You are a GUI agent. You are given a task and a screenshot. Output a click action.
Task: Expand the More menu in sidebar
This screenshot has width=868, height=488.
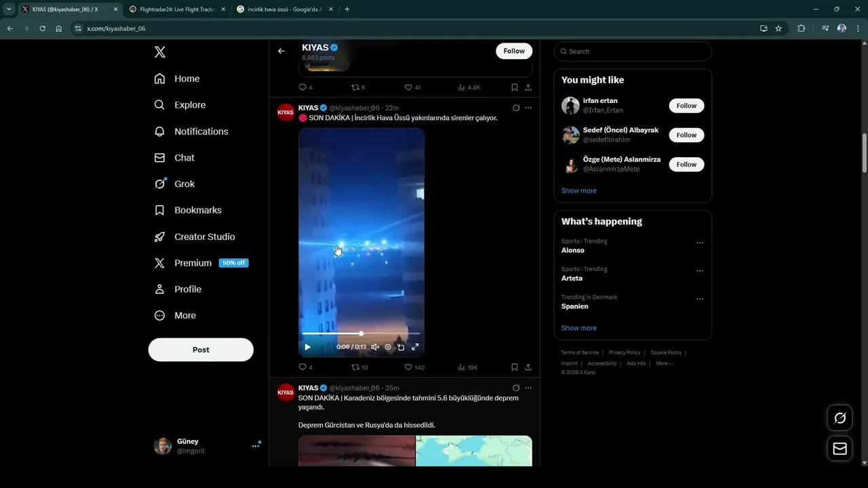tap(175, 316)
